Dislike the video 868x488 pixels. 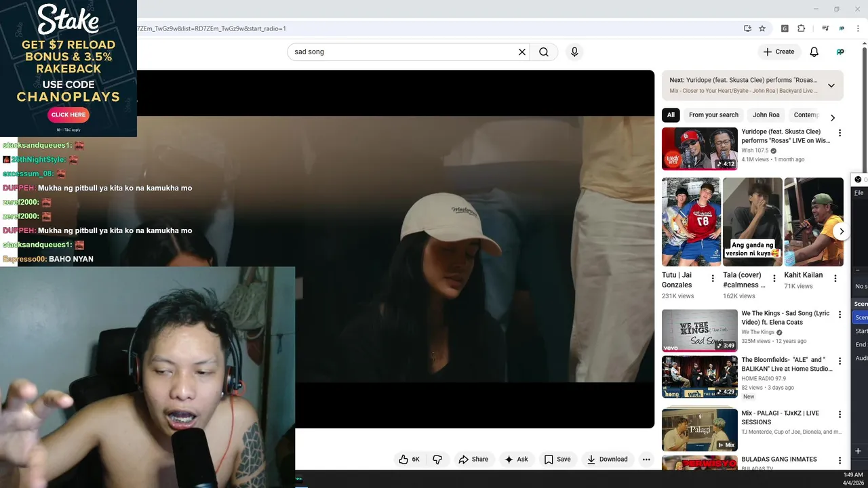click(437, 460)
